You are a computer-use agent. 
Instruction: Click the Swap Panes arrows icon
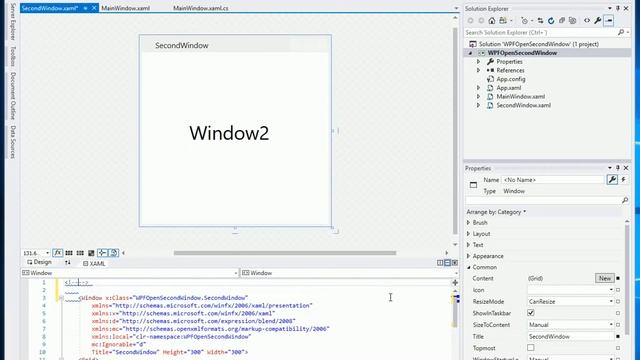point(68,263)
